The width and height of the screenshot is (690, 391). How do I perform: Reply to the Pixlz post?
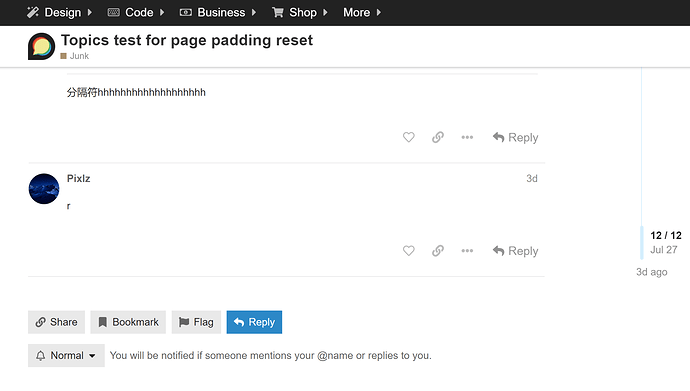pyautogui.click(x=515, y=251)
